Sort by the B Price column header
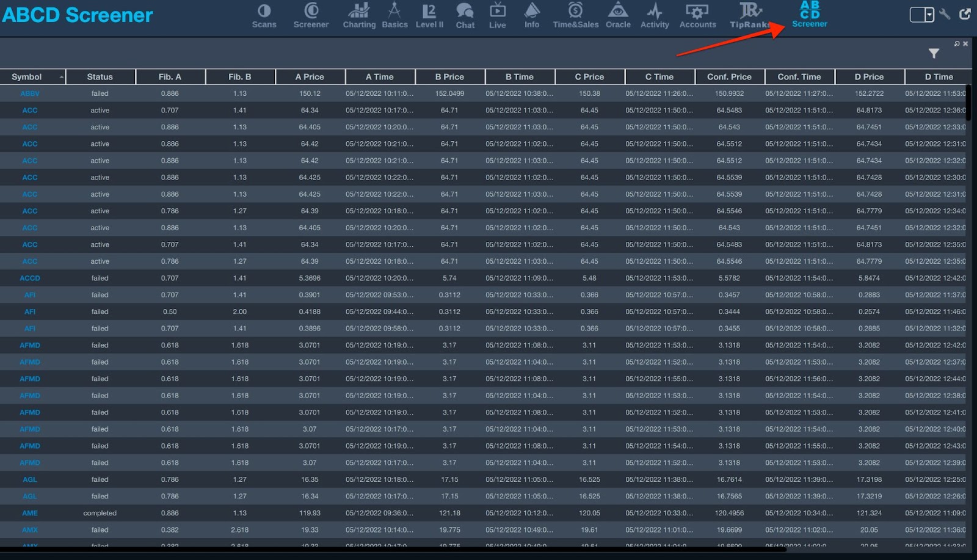 (x=449, y=76)
